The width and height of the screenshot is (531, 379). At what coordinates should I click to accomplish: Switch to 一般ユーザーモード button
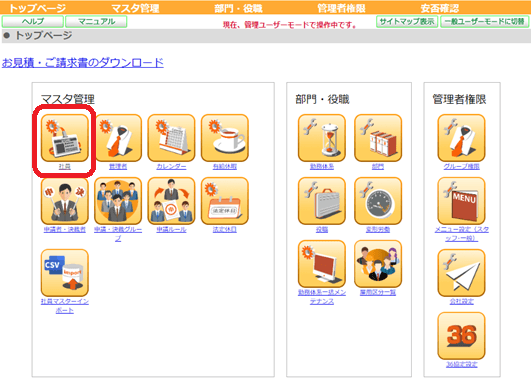point(485,21)
